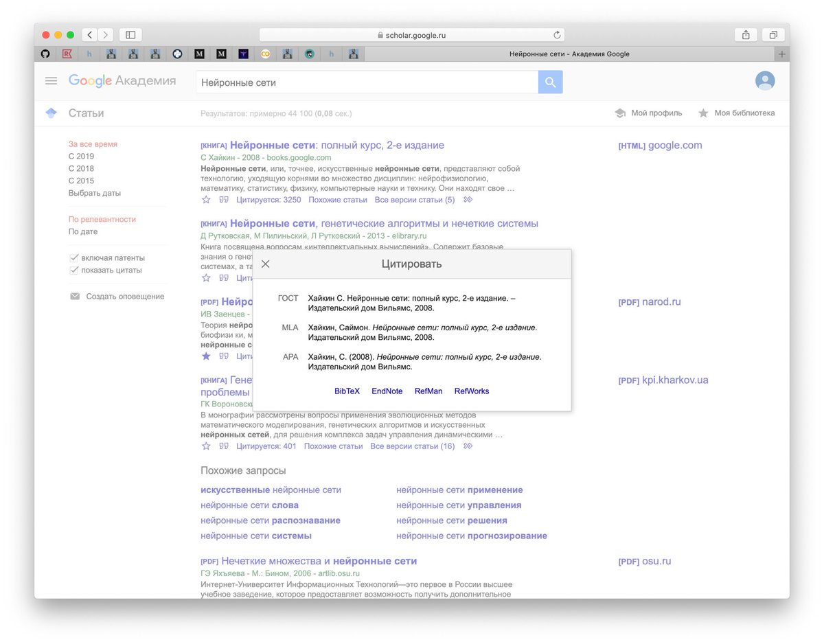Screen dimensions: 824x644
Task: Open the [PDF] osu.ru link
Action: point(645,562)
